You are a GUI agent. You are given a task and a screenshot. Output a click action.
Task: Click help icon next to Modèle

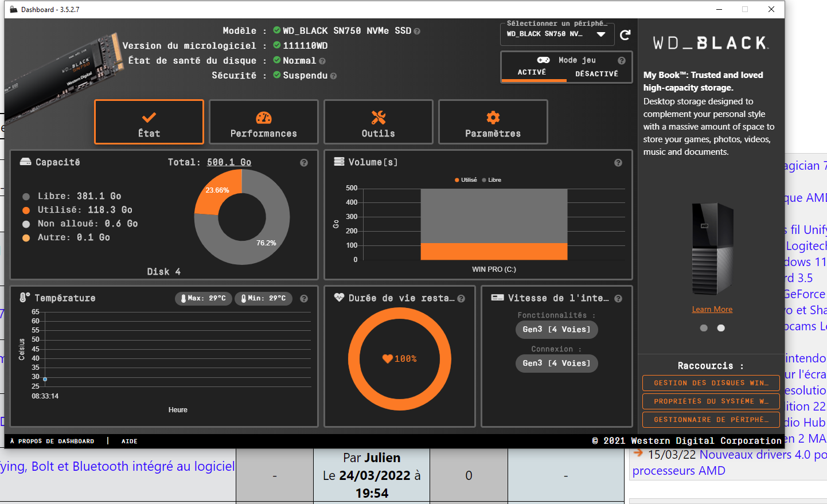click(417, 31)
